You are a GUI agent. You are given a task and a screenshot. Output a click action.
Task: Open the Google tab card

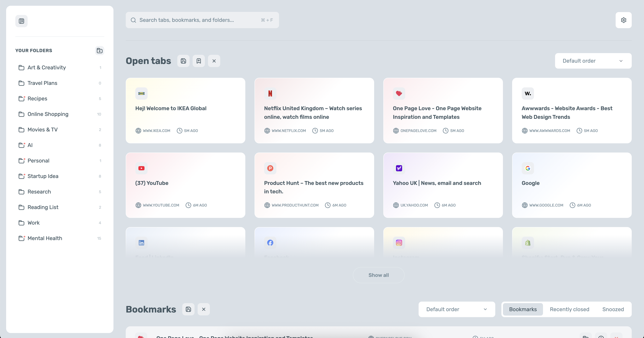[x=572, y=185]
